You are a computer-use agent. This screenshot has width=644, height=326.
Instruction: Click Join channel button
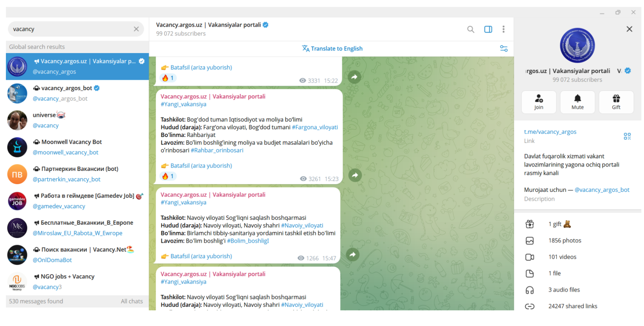pyautogui.click(x=539, y=102)
